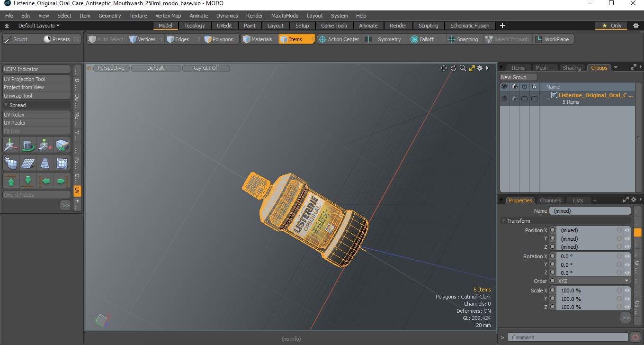
Task: Click the viewport zoom magnifier icon
Action: coord(463,68)
